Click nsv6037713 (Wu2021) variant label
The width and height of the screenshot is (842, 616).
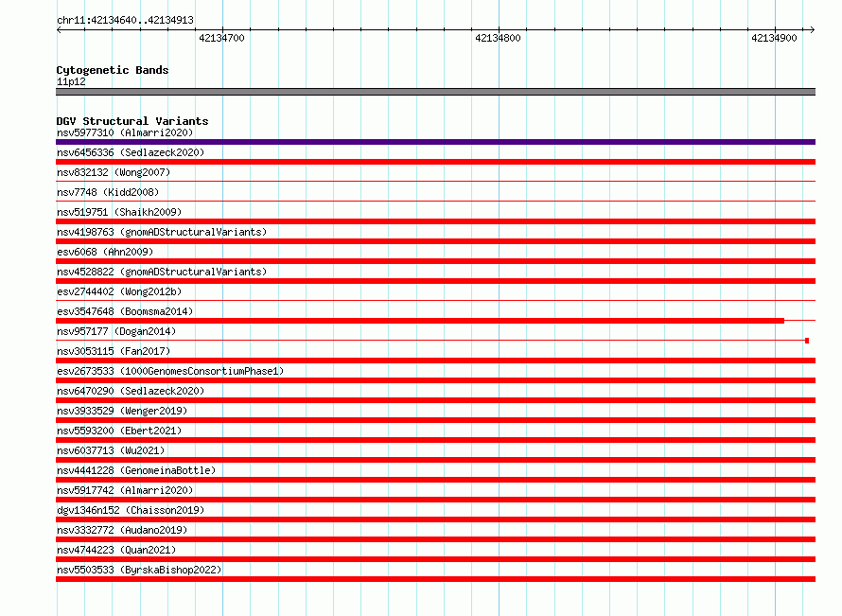tap(111, 450)
